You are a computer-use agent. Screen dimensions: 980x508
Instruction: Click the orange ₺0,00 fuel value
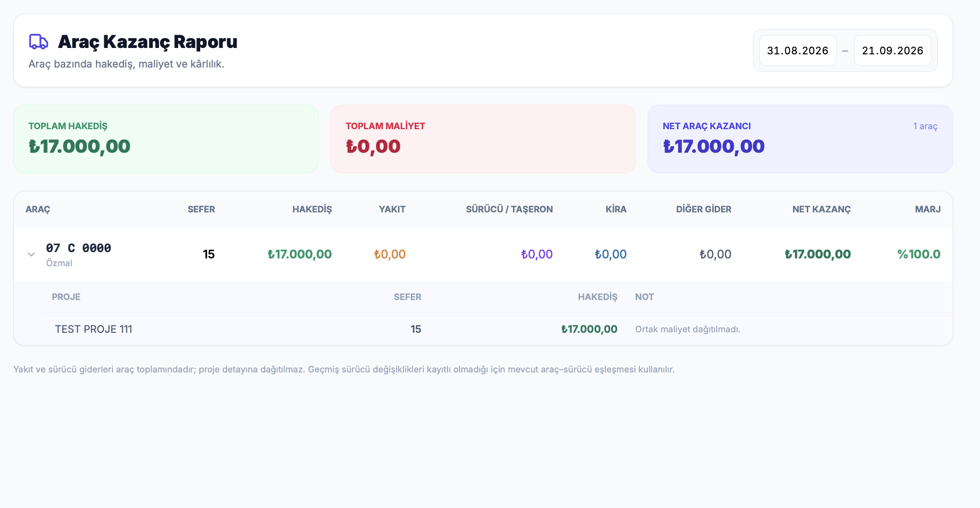390,254
